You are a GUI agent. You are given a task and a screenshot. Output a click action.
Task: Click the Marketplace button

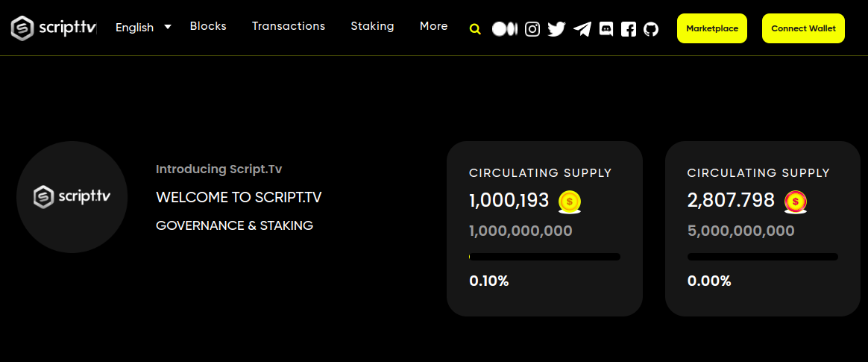coord(711,28)
